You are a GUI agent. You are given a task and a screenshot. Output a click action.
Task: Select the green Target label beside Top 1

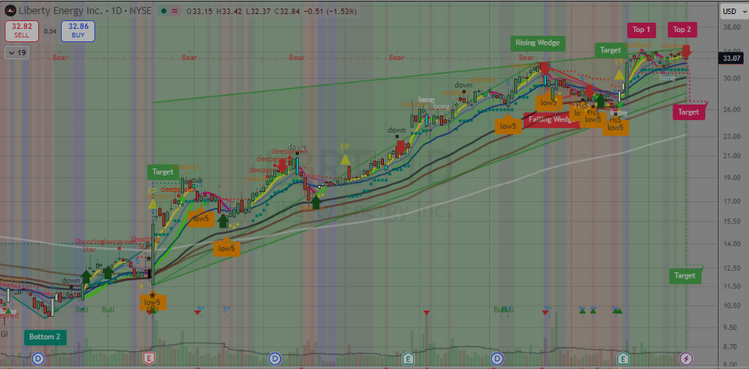tap(610, 50)
